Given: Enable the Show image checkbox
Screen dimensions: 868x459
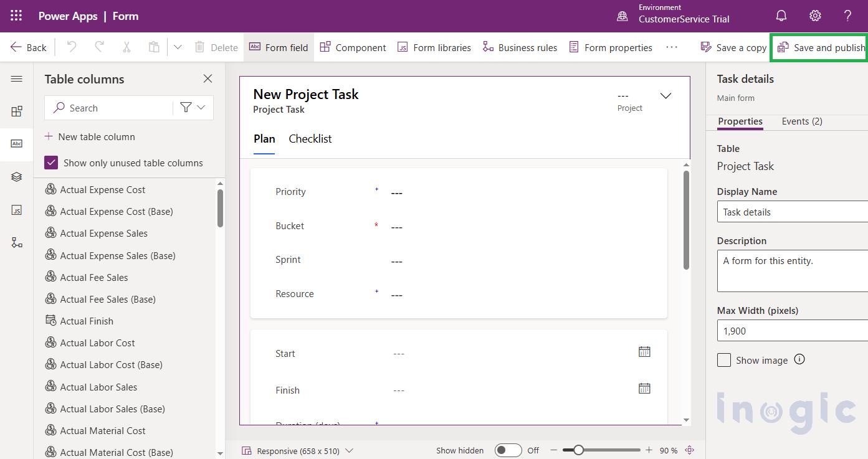Looking at the screenshot, I should pyautogui.click(x=723, y=360).
